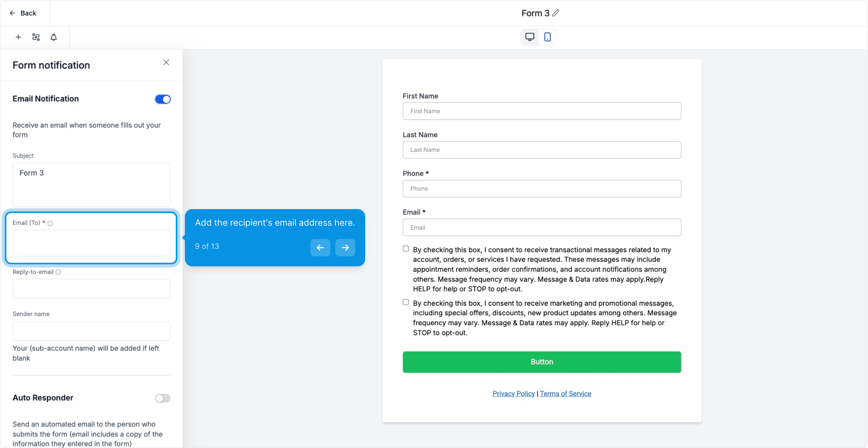The height and width of the screenshot is (448, 868).
Task: Open the Privacy Policy link
Action: [x=514, y=394]
